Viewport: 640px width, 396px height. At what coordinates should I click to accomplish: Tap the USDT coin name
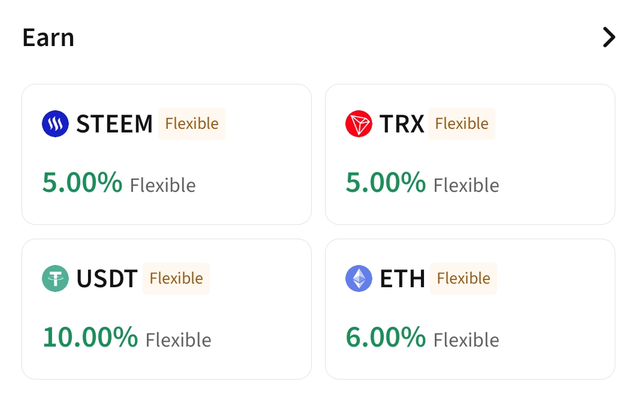coord(107,279)
